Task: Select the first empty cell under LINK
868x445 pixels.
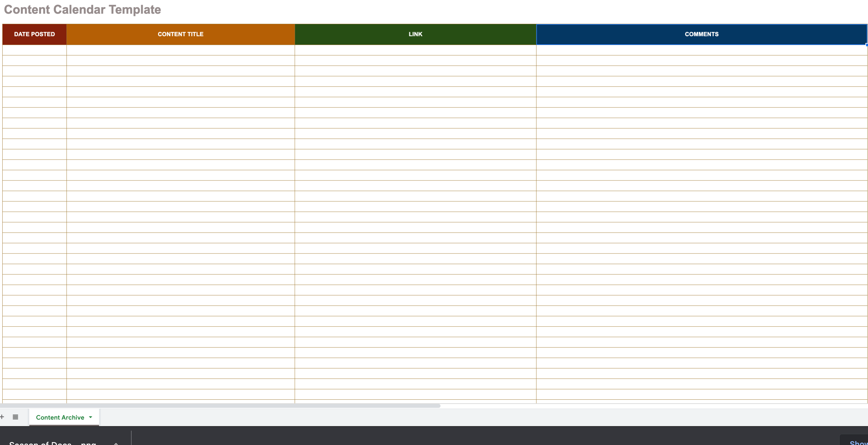Action: pos(415,50)
